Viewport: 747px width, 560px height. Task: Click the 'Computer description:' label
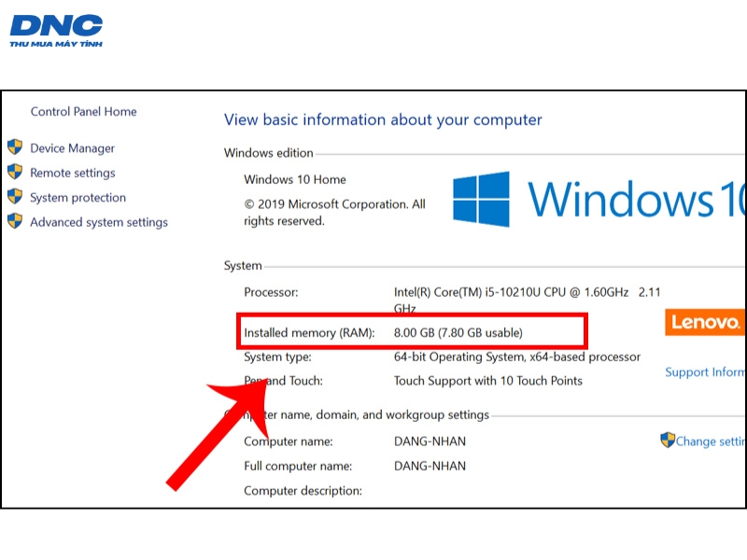(303, 491)
